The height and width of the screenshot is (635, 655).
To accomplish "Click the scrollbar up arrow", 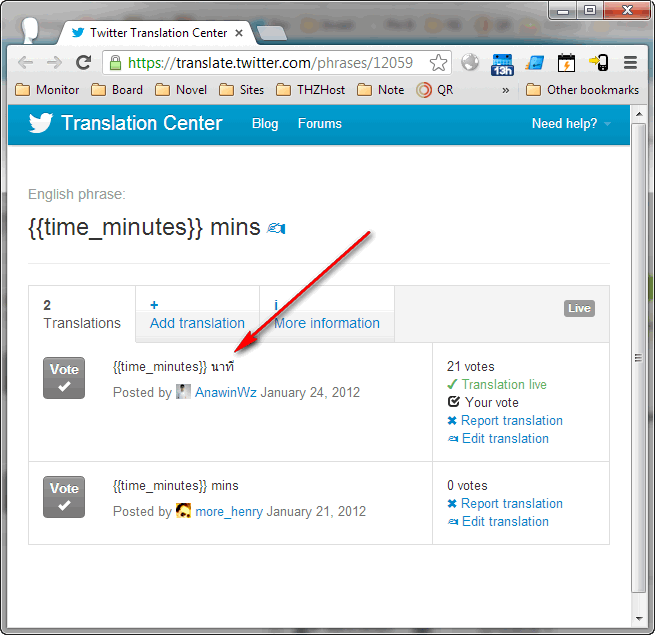I will 639,114.
